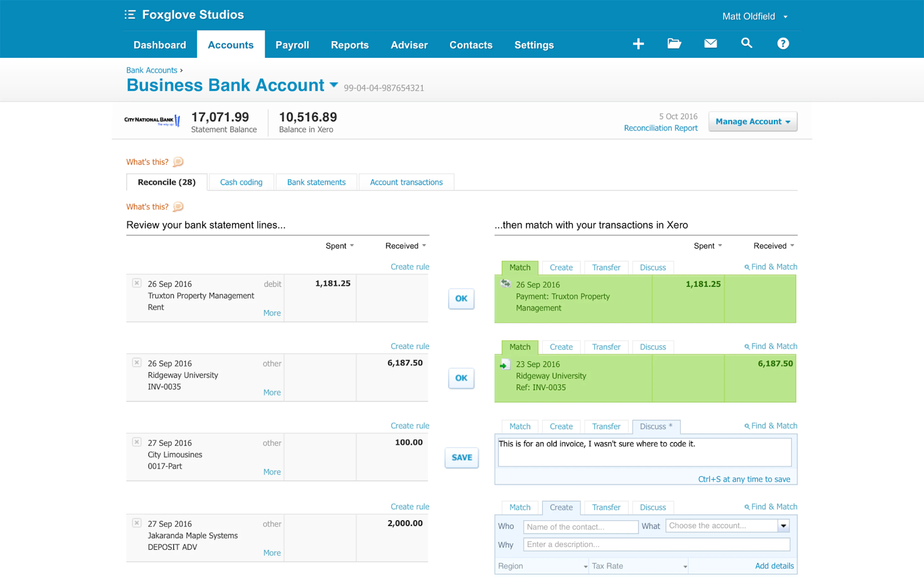Open the Manage Account dropdown

click(x=752, y=121)
